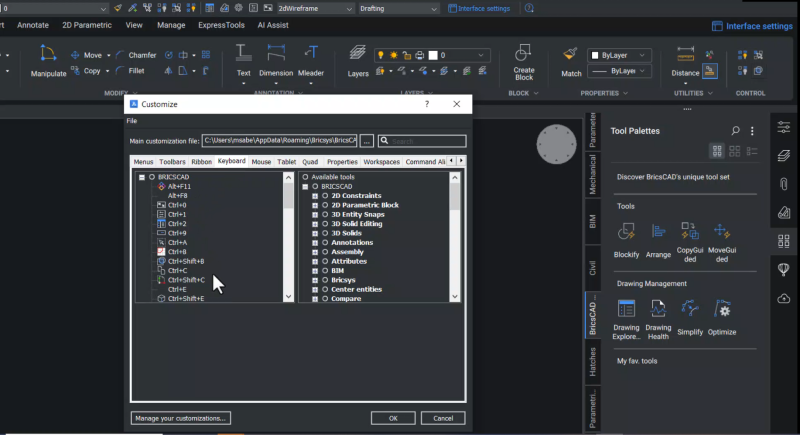Select the Match properties tool
Viewport: 800px width, 435px height.
pyautogui.click(x=571, y=62)
